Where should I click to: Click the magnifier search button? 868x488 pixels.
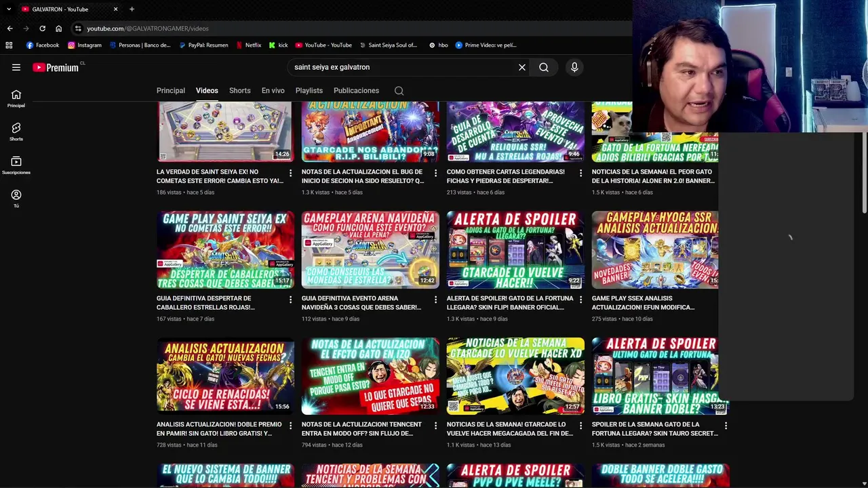544,67
